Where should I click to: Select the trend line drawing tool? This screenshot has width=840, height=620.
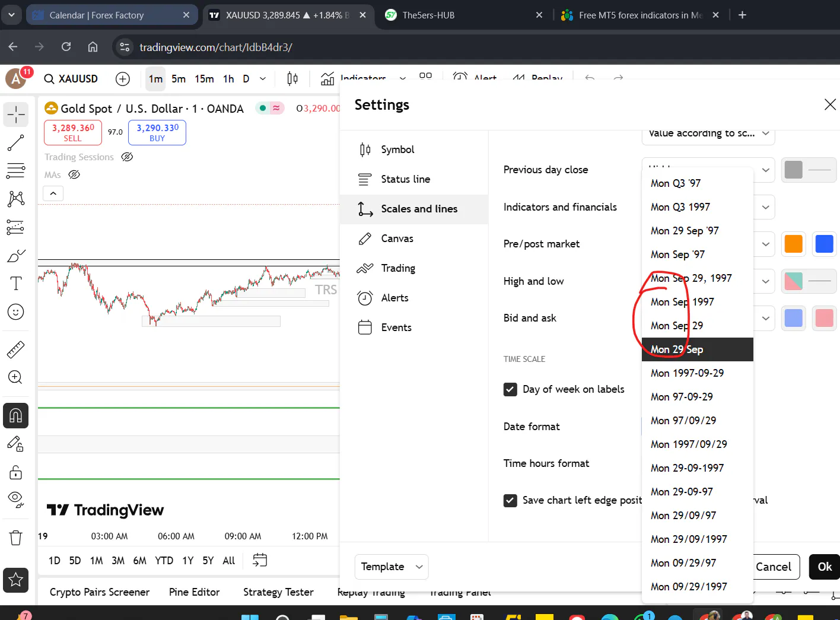[16, 143]
